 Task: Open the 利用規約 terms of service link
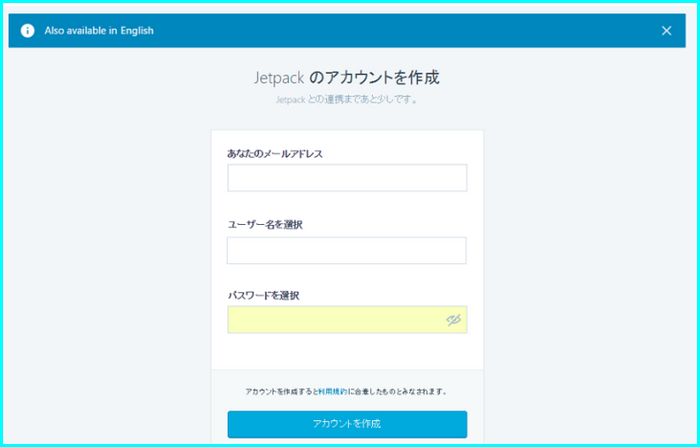[333, 392]
